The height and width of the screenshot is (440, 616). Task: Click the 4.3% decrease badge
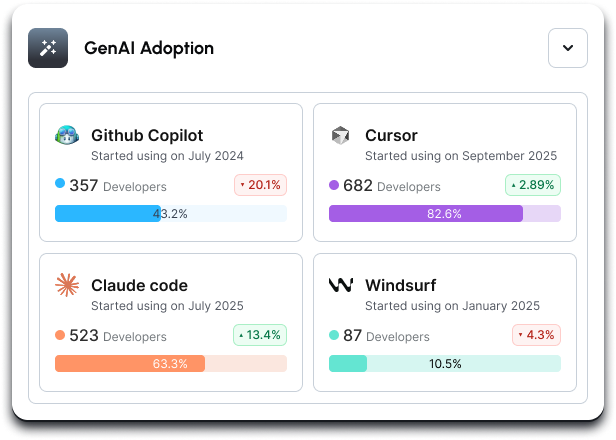pos(537,335)
